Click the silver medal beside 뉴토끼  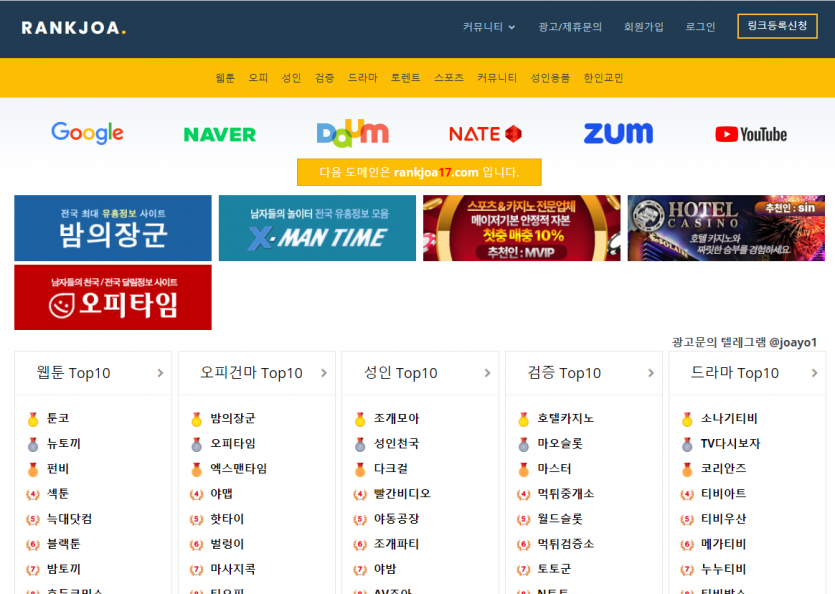33,444
